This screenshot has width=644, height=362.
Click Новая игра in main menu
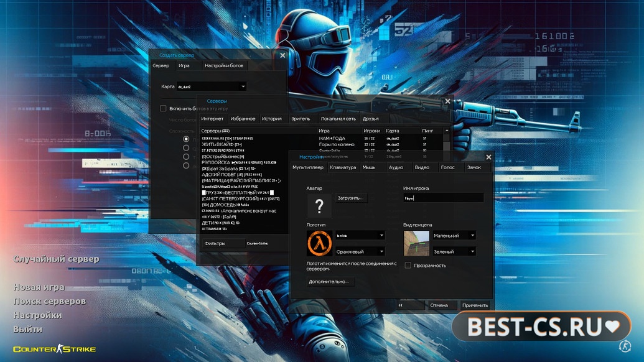click(39, 287)
